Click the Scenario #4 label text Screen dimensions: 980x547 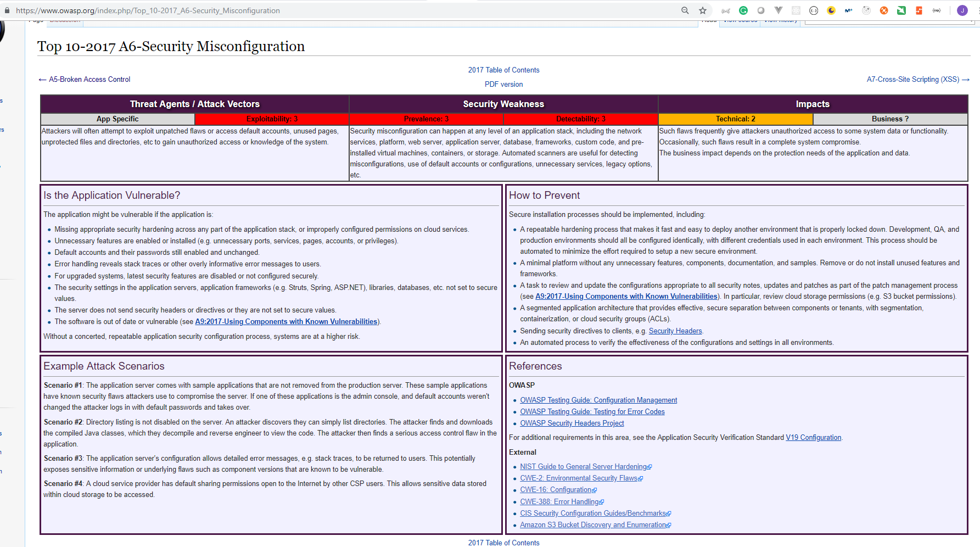[x=63, y=484]
